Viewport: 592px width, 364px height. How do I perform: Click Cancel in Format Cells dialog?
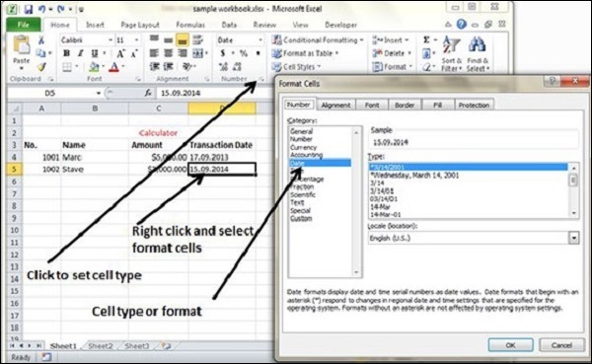coord(561,345)
